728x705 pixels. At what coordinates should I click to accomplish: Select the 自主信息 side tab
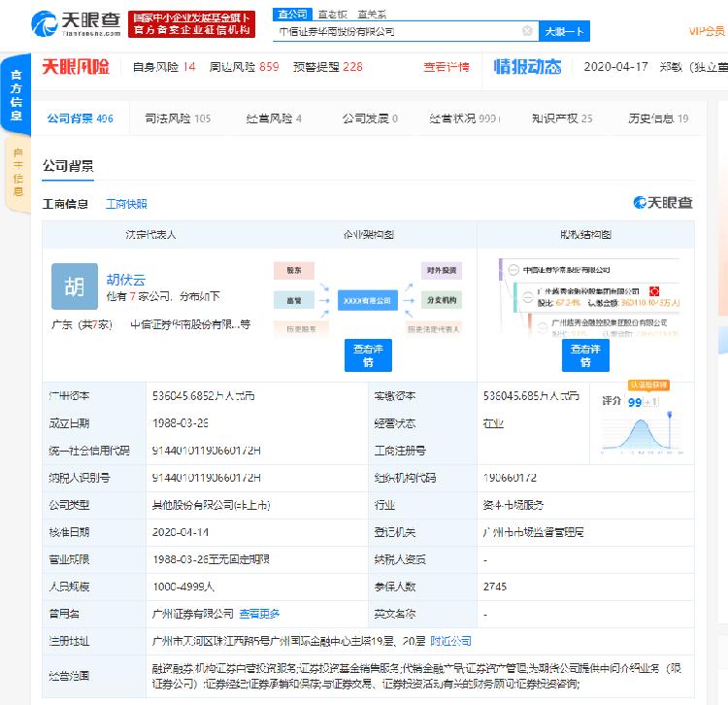(17, 172)
